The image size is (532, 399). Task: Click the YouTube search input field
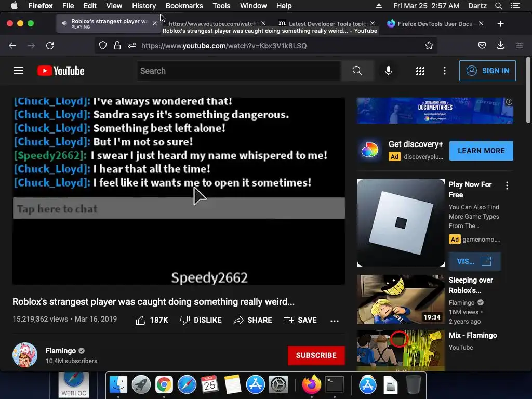(x=238, y=71)
